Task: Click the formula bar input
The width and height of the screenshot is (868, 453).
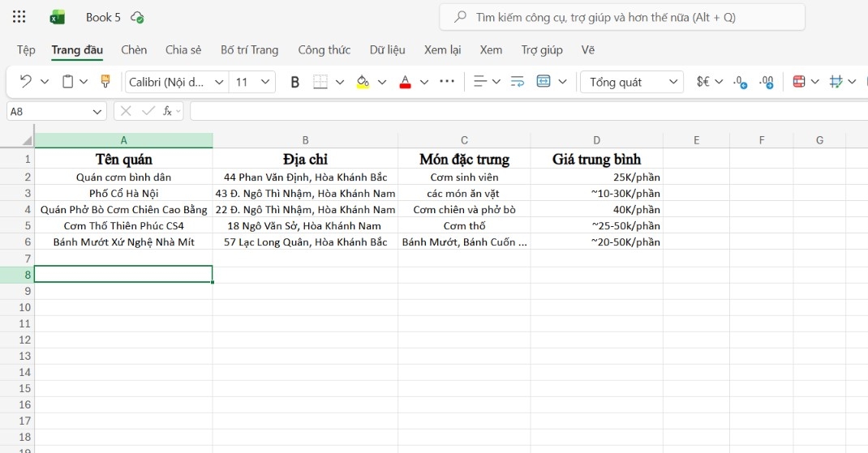Action: 529,111
